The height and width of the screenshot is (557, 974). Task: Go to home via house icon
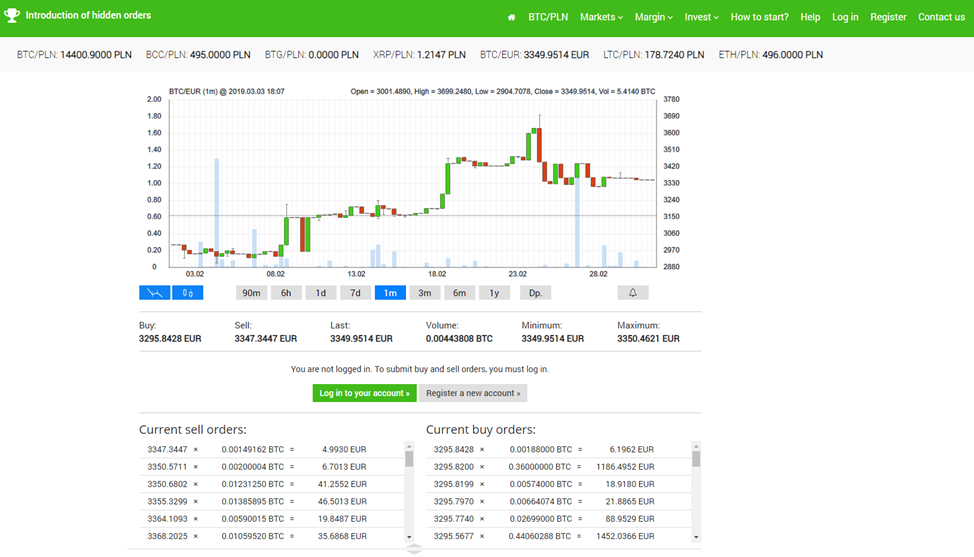(x=512, y=17)
